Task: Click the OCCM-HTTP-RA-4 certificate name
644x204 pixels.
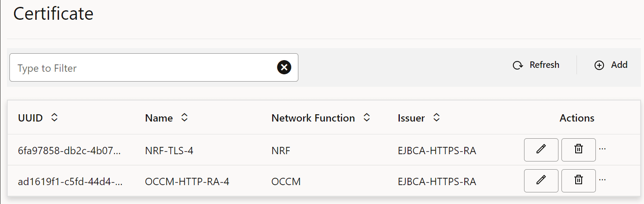Action: point(187,182)
